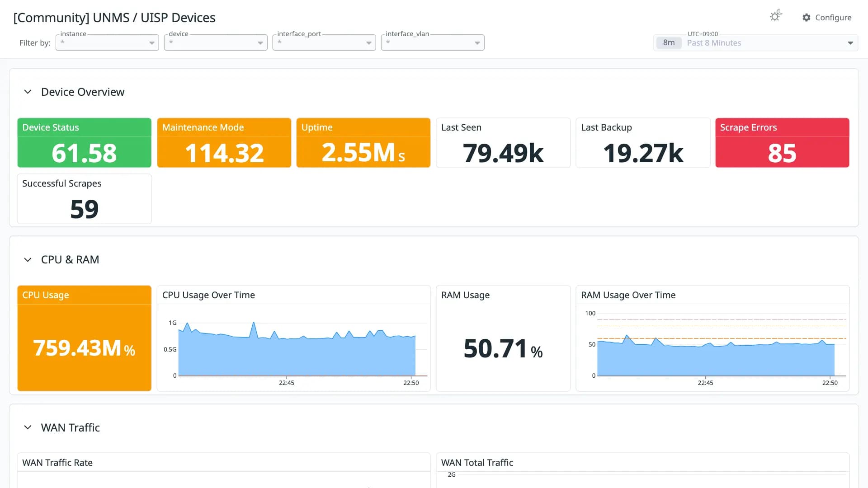
Task: Open the instance filter dropdown
Action: click(x=107, y=42)
